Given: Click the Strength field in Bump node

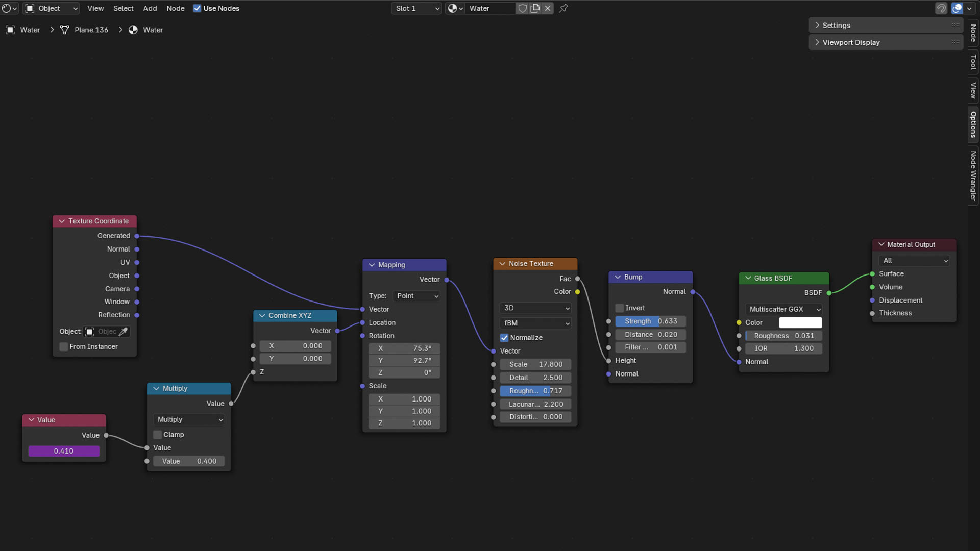Looking at the screenshot, I should pyautogui.click(x=650, y=321).
